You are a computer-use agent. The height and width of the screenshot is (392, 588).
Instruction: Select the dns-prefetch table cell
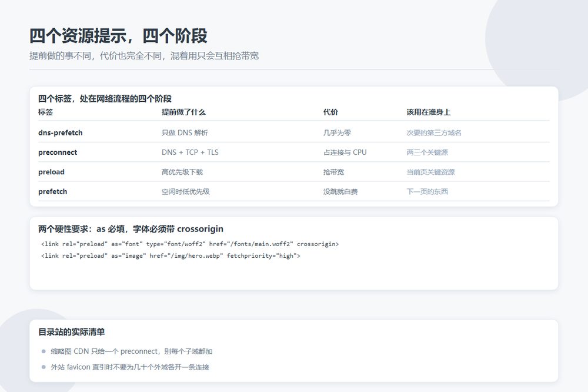pos(61,132)
